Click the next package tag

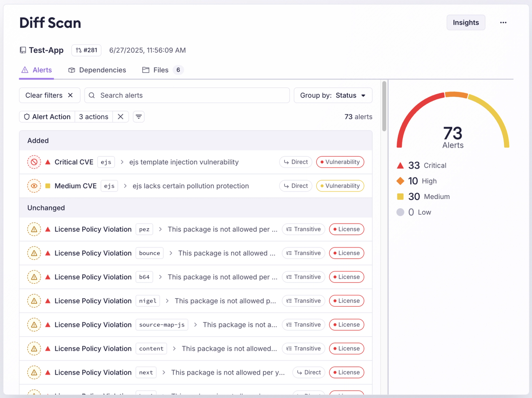pos(146,373)
